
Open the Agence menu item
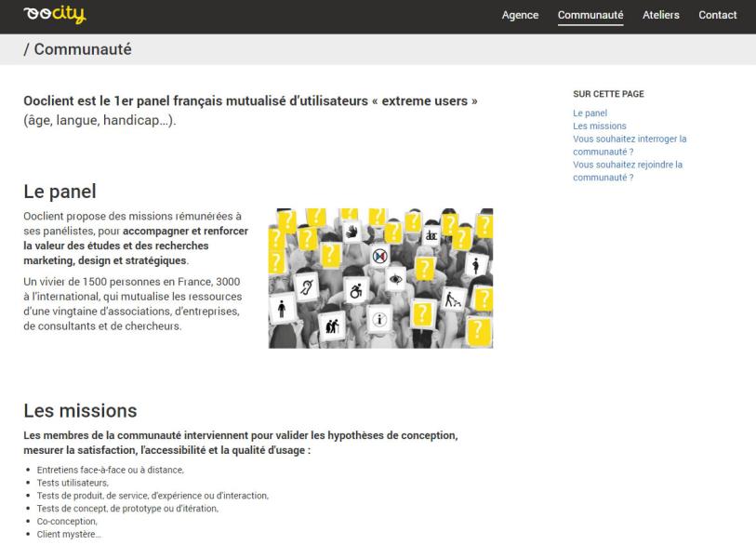pyautogui.click(x=520, y=15)
